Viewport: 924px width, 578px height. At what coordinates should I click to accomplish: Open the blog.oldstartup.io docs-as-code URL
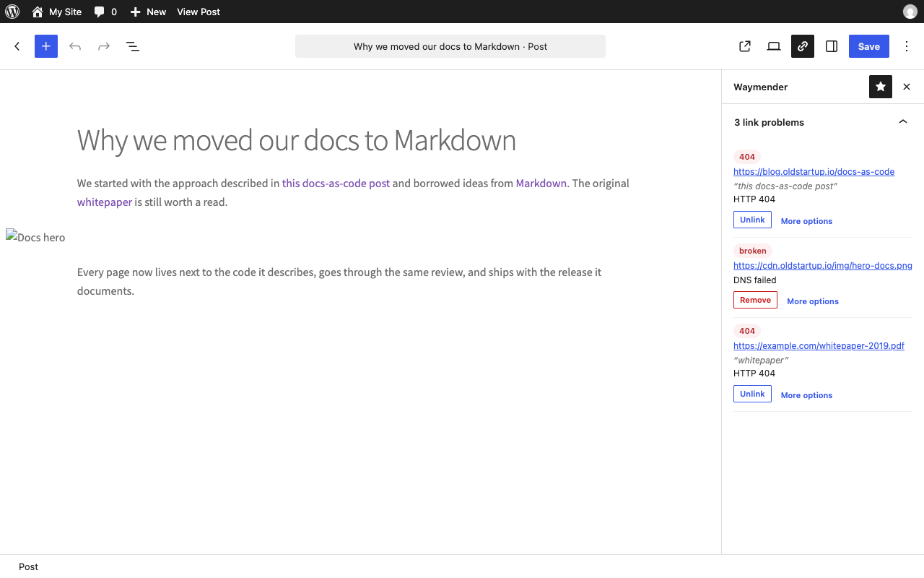(x=814, y=172)
